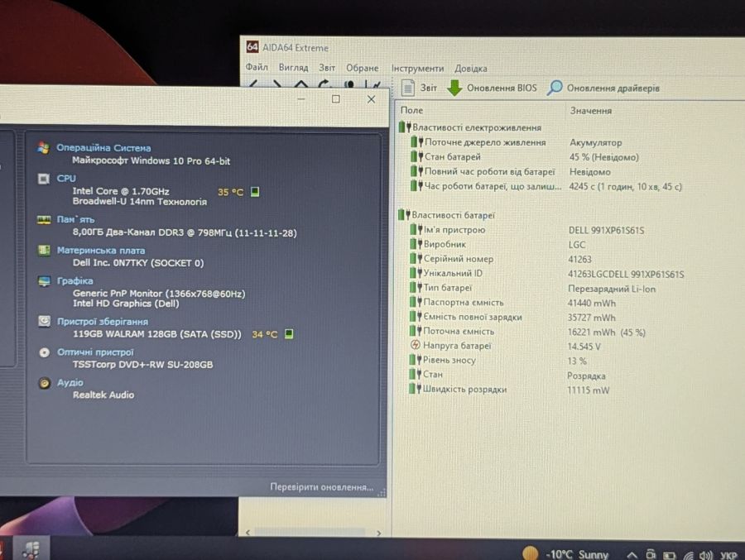Screen dimensions: 745x560
Task: Click the Аудіо speaker icon
Action: pyautogui.click(x=44, y=383)
